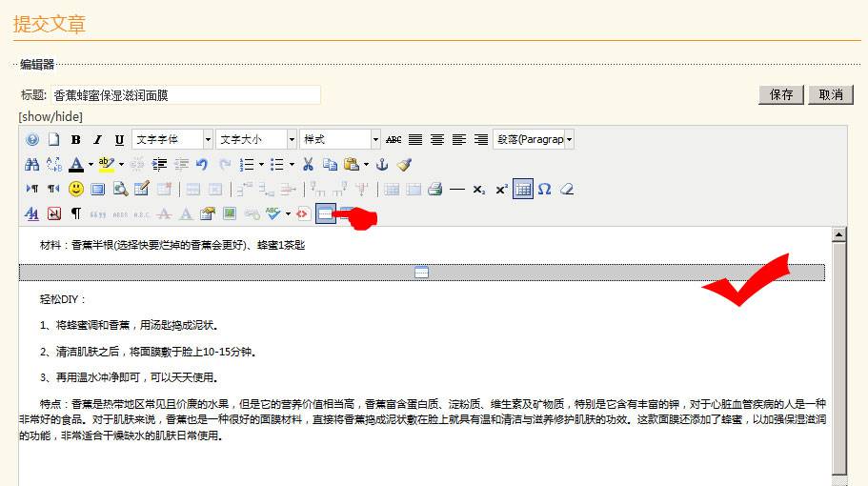Toggle table visual aid guidelines

[x=523, y=190]
